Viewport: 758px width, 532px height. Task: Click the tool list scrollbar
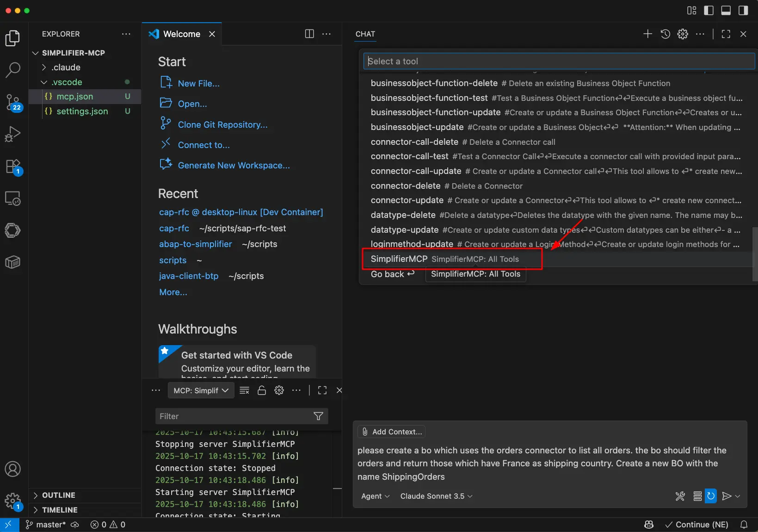pos(754,247)
